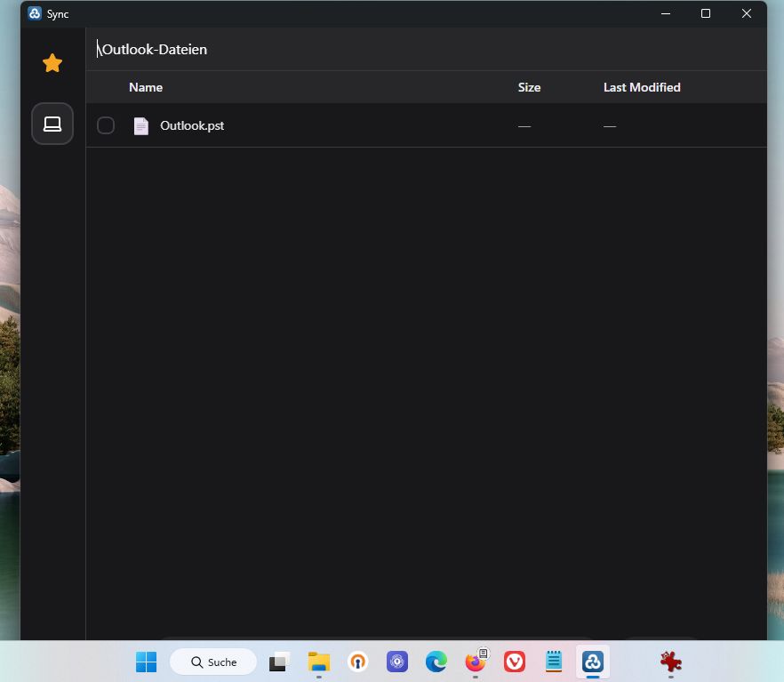Sort files by Size column header
This screenshot has width=784, height=682.
(529, 87)
